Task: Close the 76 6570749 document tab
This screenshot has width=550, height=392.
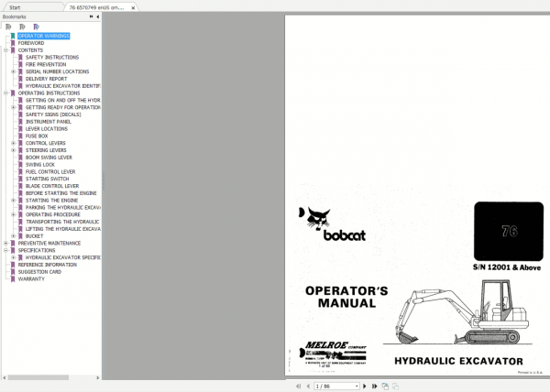Action: point(133,7)
